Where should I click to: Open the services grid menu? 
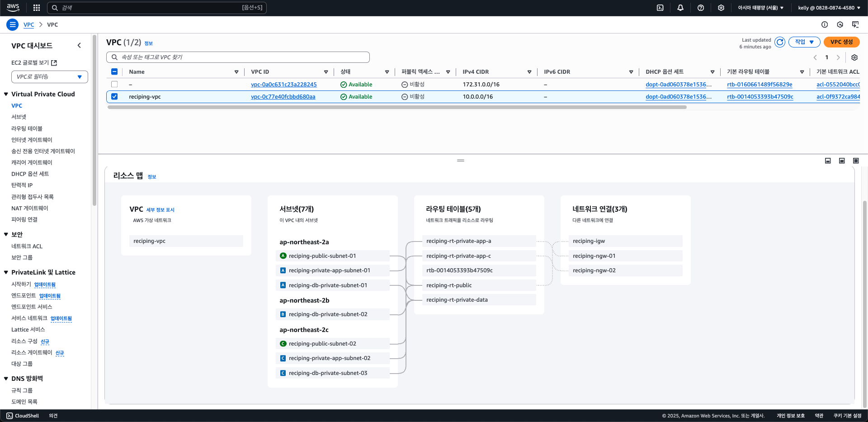[37, 8]
